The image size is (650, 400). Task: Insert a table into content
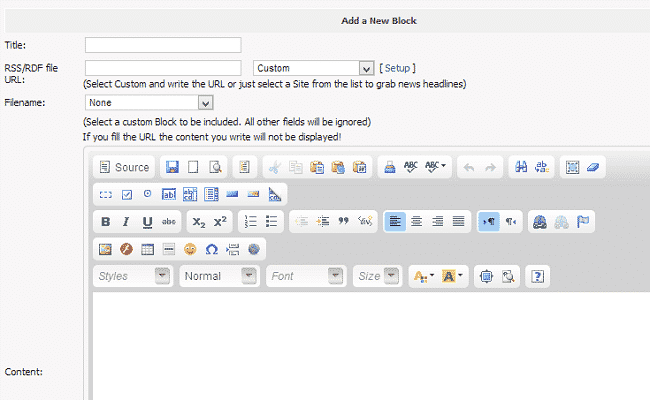click(x=147, y=249)
